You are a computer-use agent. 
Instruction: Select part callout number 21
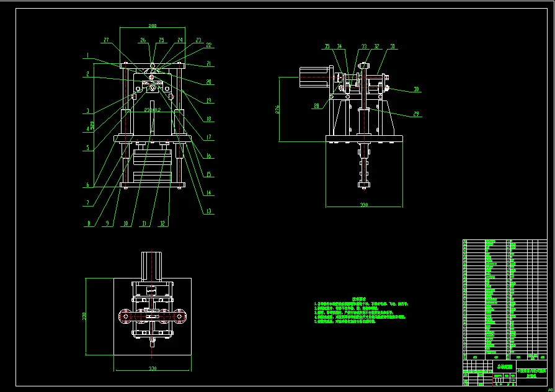(x=209, y=64)
